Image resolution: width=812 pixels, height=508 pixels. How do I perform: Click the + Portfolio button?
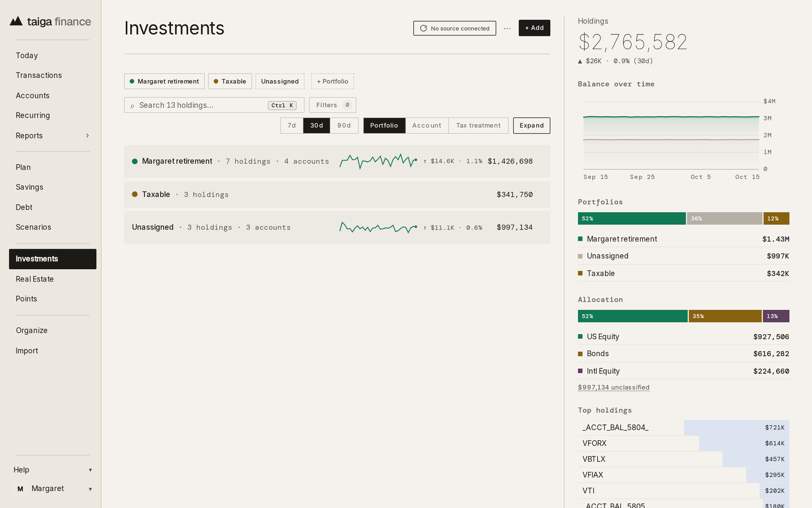(333, 81)
